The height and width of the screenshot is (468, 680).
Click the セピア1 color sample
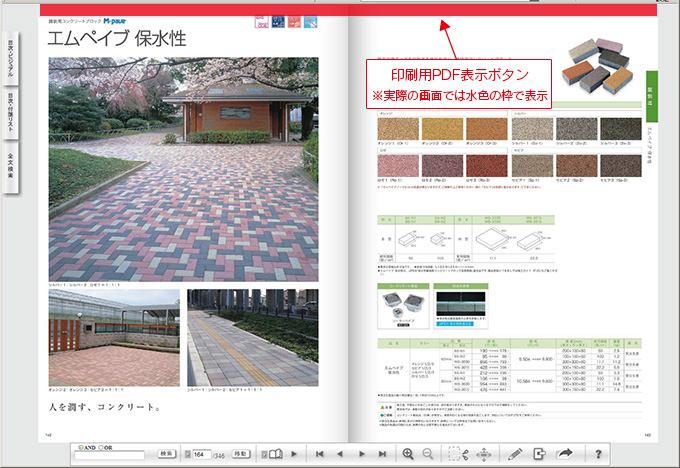pyautogui.click(x=532, y=165)
